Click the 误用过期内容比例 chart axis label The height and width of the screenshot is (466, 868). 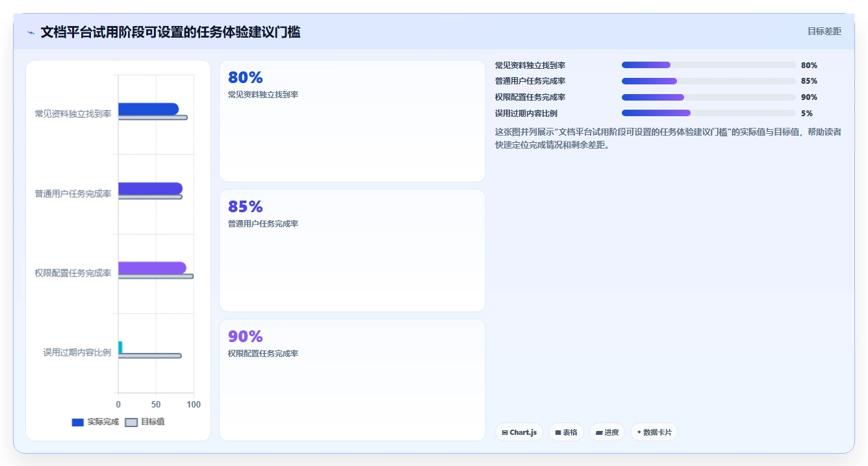[77, 352]
